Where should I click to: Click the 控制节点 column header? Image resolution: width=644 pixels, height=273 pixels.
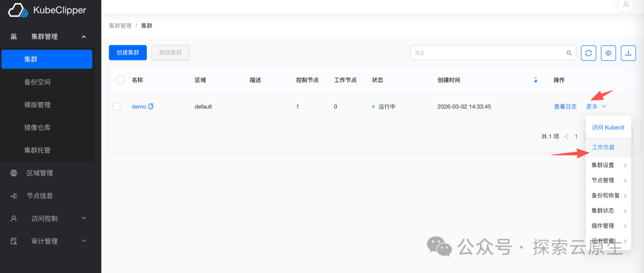308,80
